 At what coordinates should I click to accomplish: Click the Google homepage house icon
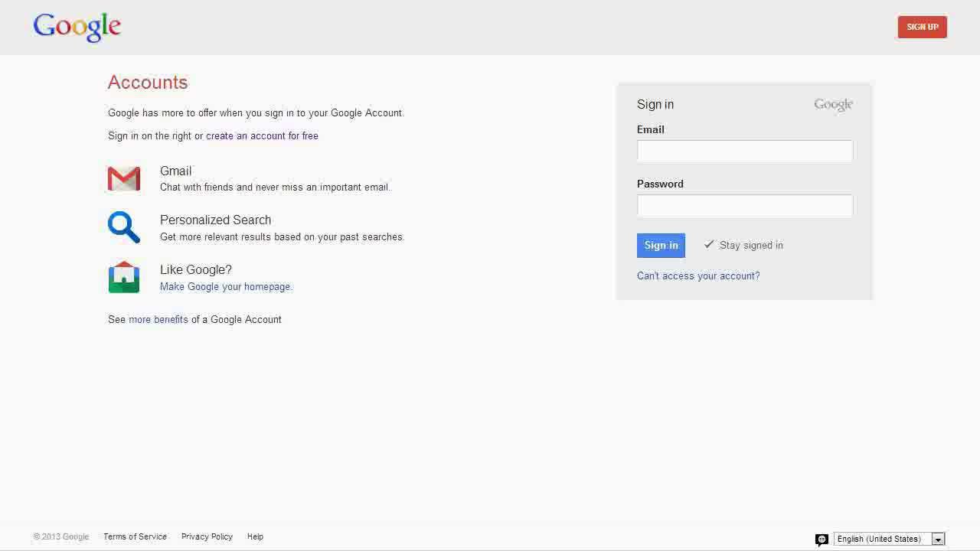coord(124,277)
